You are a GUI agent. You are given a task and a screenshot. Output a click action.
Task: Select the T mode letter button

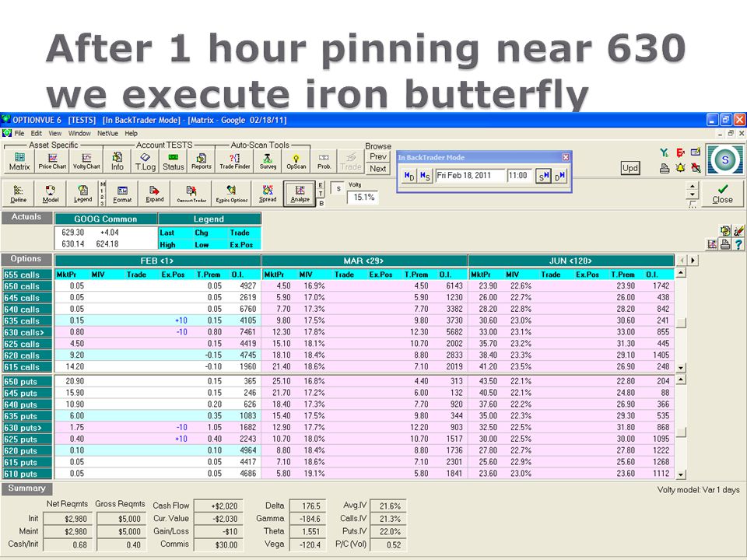(x=321, y=194)
